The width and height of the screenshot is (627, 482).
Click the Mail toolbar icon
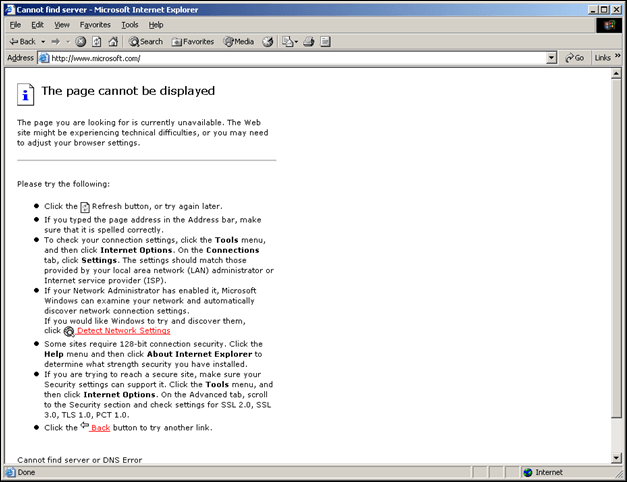tap(288, 42)
